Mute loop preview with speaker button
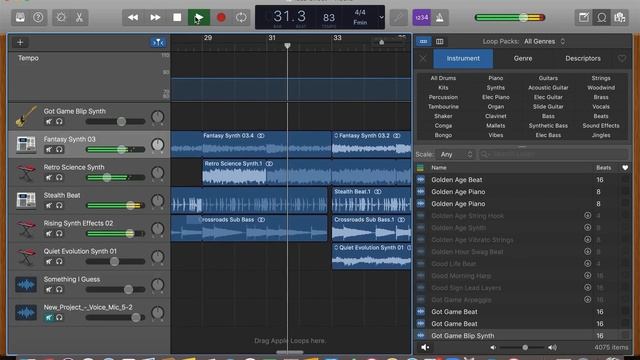 click(x=425, y=347)
